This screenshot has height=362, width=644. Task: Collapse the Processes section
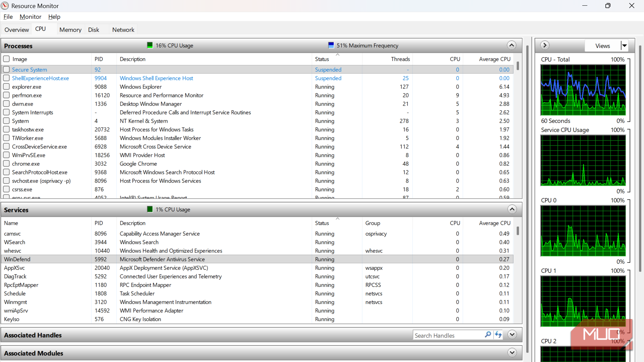point(512,45)
